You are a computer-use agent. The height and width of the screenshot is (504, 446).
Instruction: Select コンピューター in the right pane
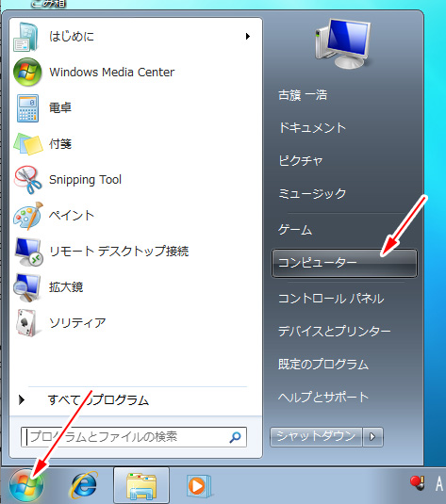[344, 263]
